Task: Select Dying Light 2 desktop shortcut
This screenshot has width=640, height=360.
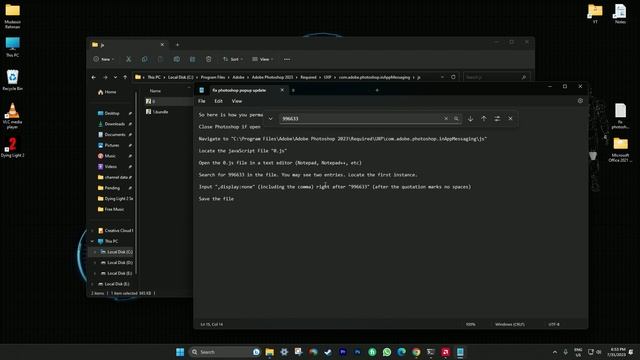Action: [x=12, y=148]
